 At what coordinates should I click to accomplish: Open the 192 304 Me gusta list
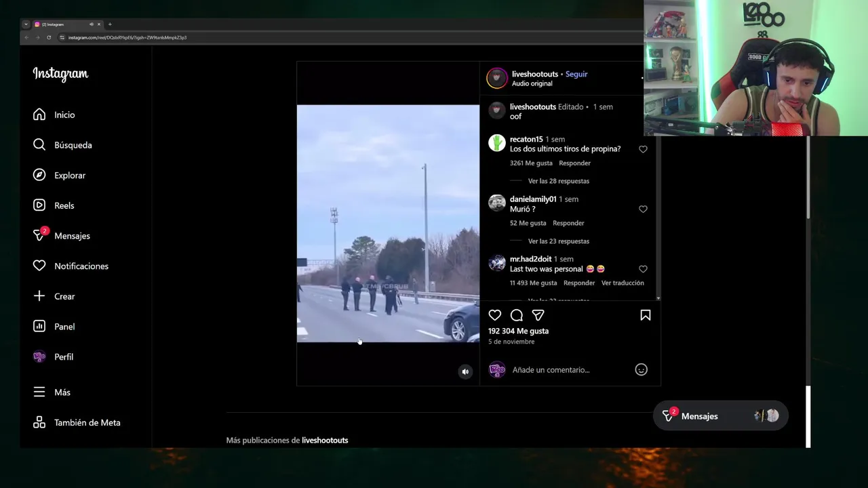pyautogui.click(x=518, y=331)
